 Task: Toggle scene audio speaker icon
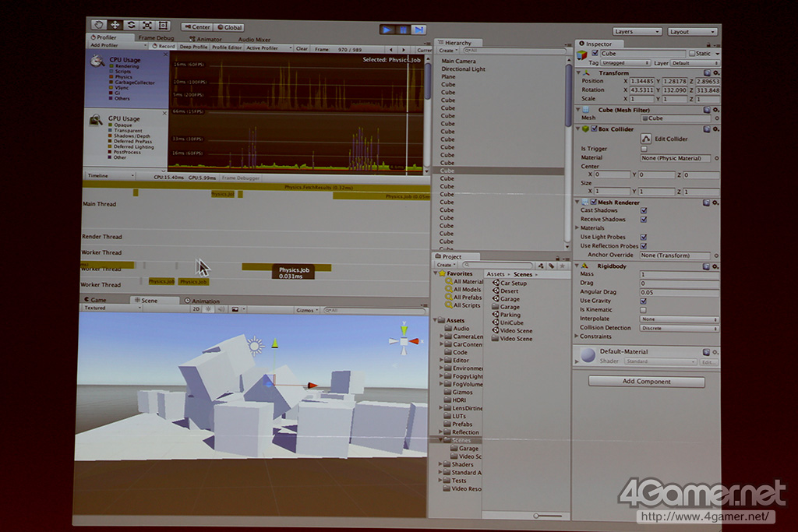(x=221, y=309)
